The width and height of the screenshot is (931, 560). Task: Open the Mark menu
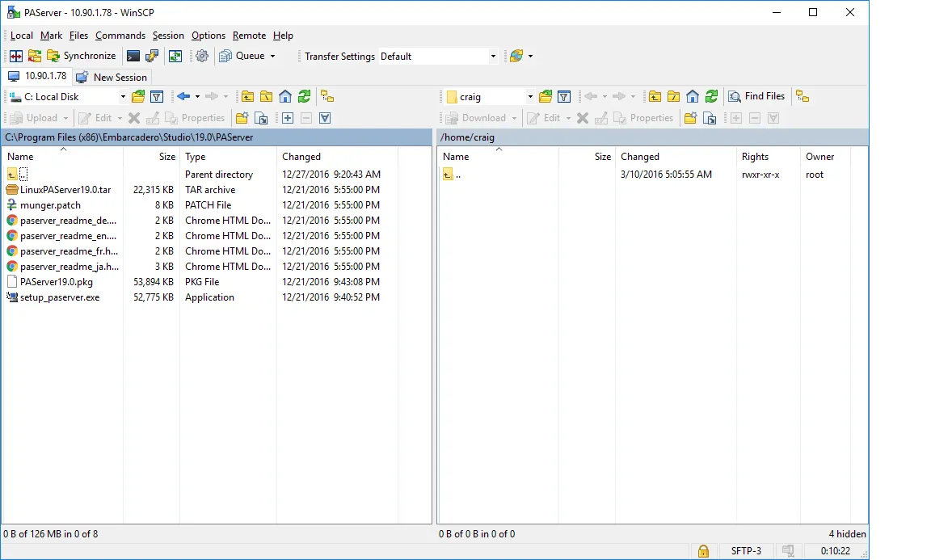coord(51,36)
